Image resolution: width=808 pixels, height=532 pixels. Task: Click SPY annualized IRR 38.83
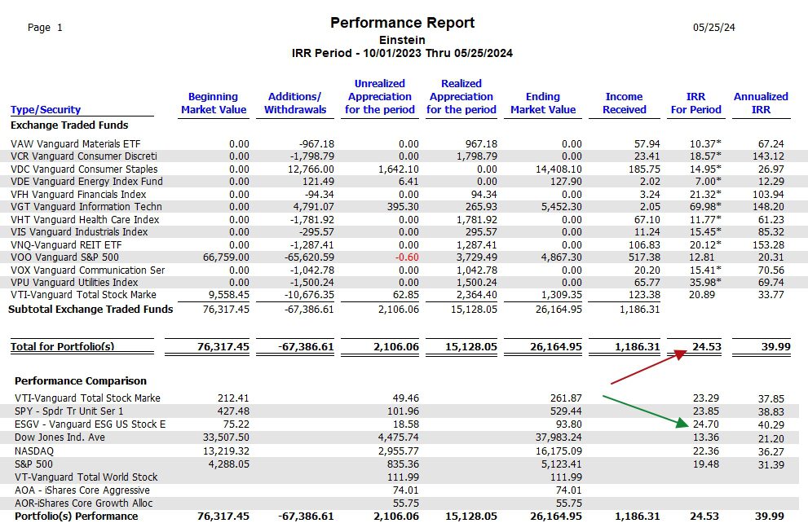(x=770, y=412)
